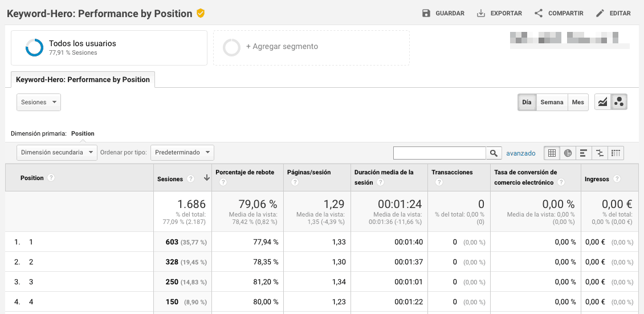Switch to data table view icon
The height and width of the screenshot is (314, 644).
[x=552, y=153]
